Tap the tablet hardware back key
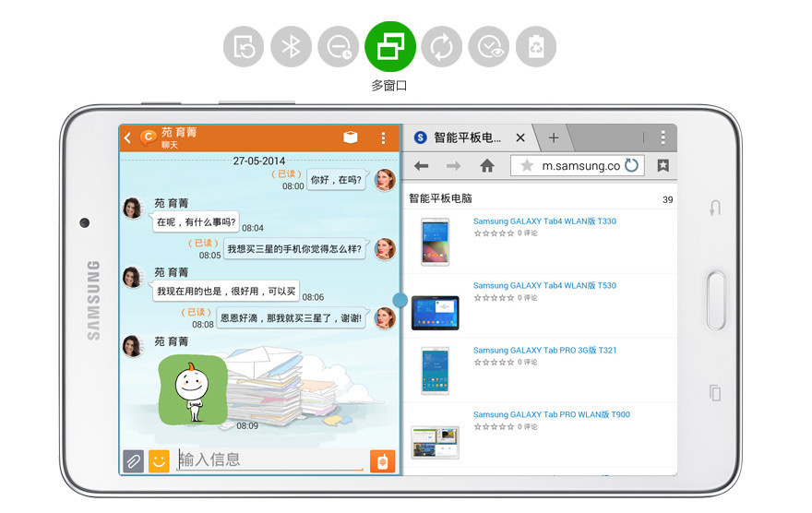The width and height of the screenshot is (812, 513). tap(715, 208)
